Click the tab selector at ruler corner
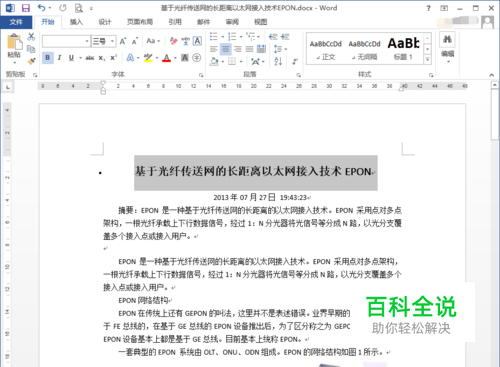This screenshot has height=367, width=500. coord(8,87)
